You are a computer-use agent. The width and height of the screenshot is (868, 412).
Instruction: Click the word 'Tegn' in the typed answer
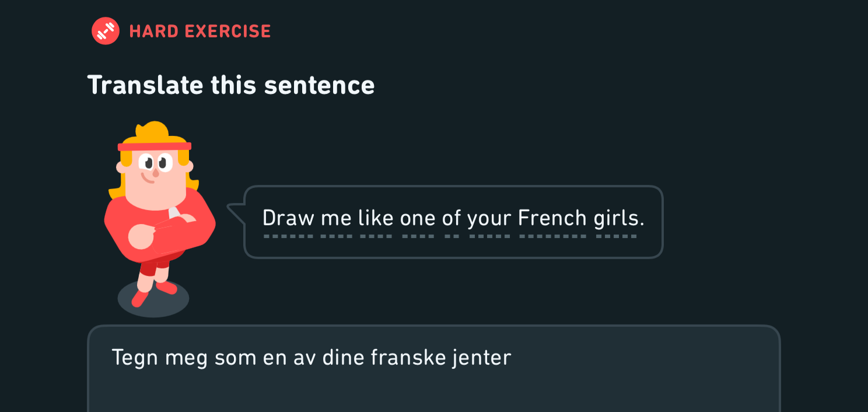(x=135, y=358)
